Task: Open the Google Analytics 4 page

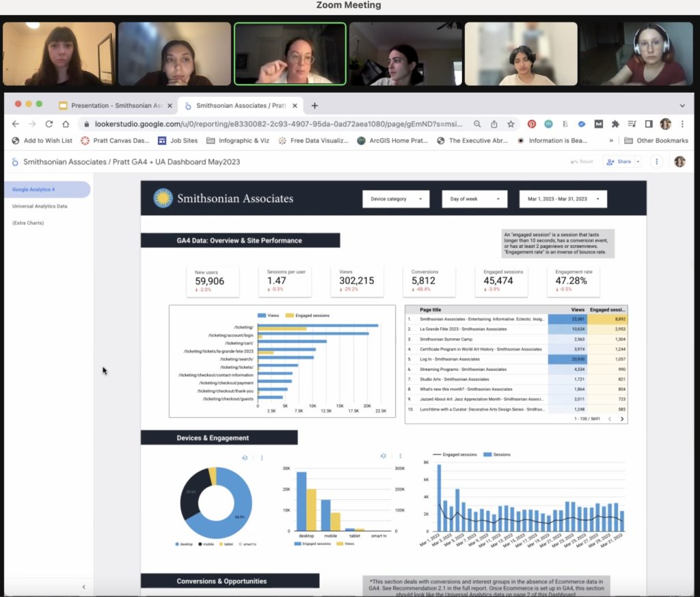Action: [x=47, y=190]
